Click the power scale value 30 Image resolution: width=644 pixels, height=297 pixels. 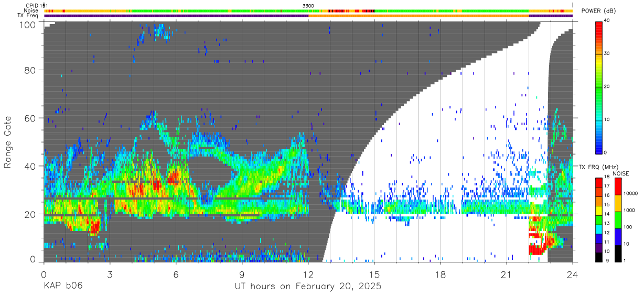606,53
